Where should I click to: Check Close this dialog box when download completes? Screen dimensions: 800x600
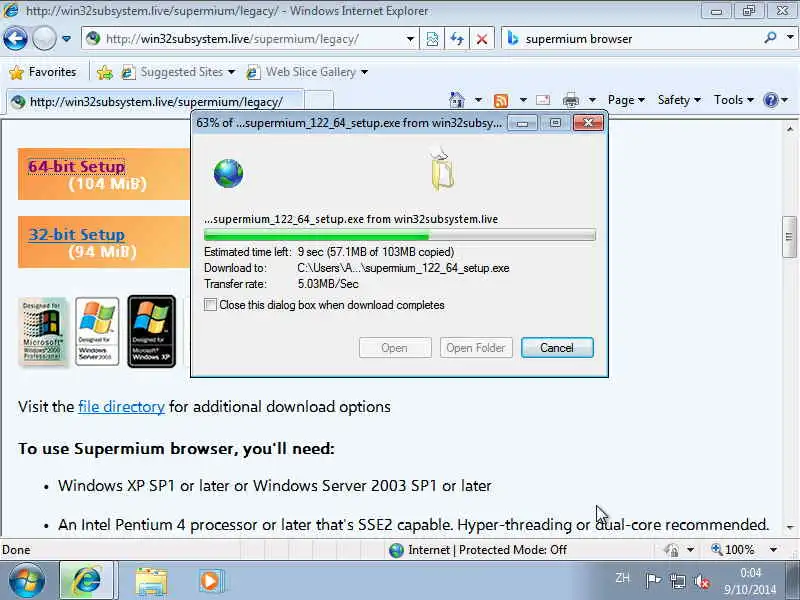[210, 305]
